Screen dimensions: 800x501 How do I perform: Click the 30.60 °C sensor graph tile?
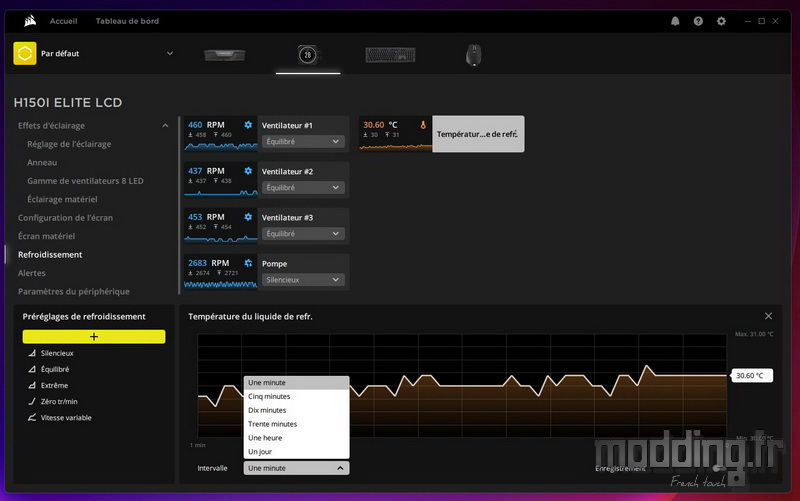[x=395, y=134]
